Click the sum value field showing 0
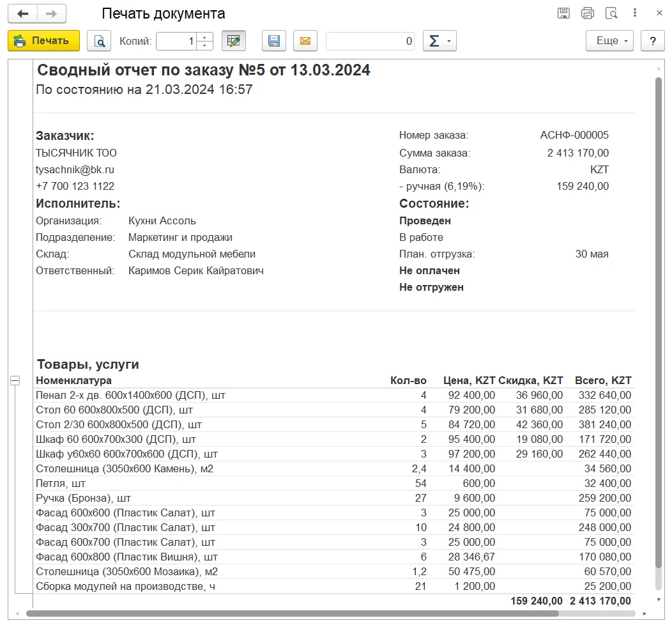 [370, 41]
